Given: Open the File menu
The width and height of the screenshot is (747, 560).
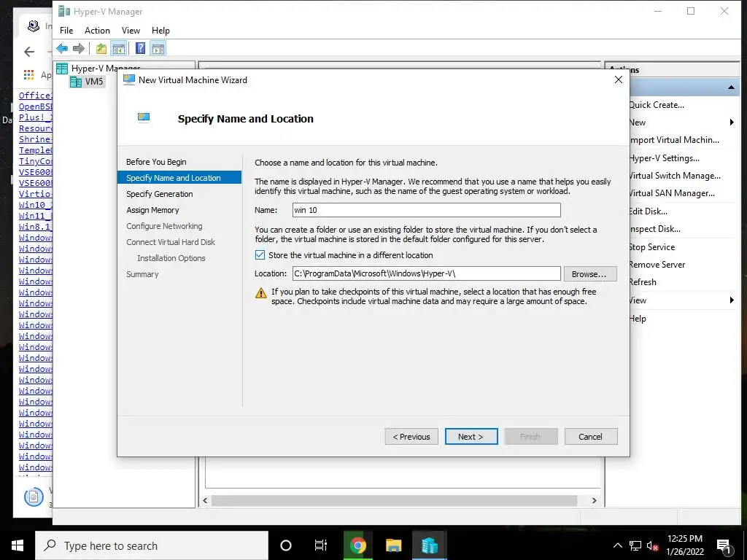Looking at the screenshot, I should click(66, 31).
